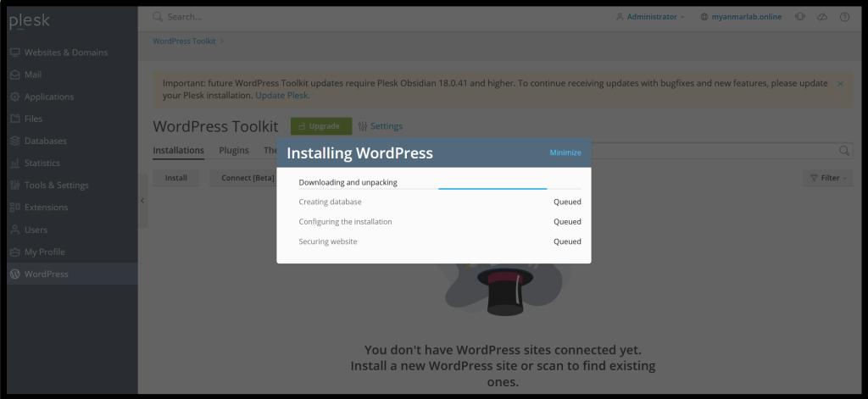This screenshot has height=399, width=868.
Task: Click the 'Creating database' step text
Action: pyautogui.click(x=330, y=202)
